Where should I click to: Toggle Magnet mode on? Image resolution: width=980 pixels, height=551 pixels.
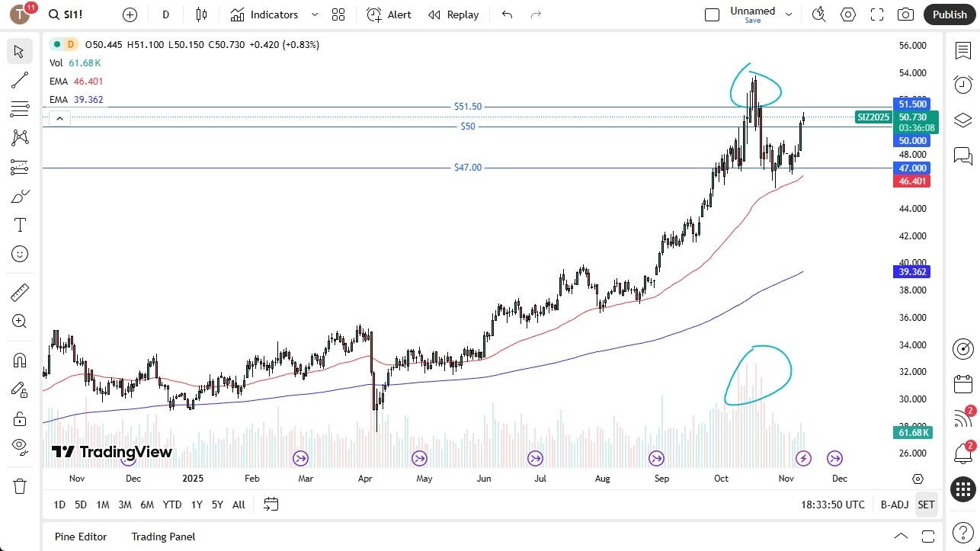[x=19, y=360]
